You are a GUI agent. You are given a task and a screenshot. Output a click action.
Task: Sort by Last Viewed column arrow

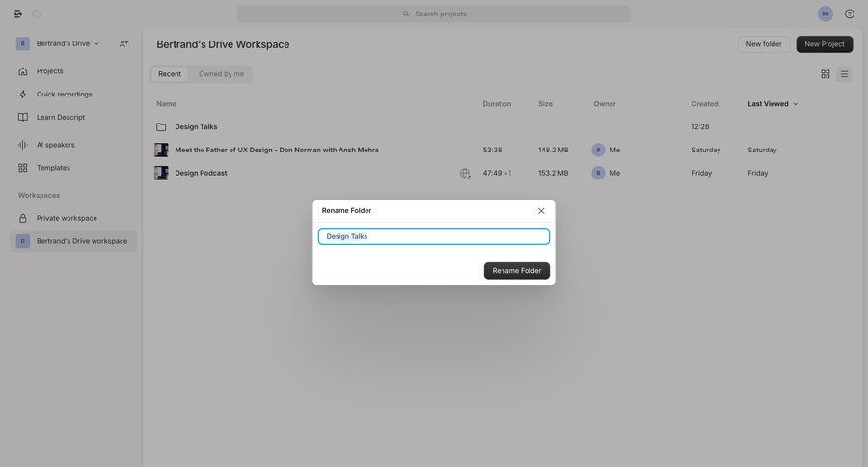click(x=796, y=104)
